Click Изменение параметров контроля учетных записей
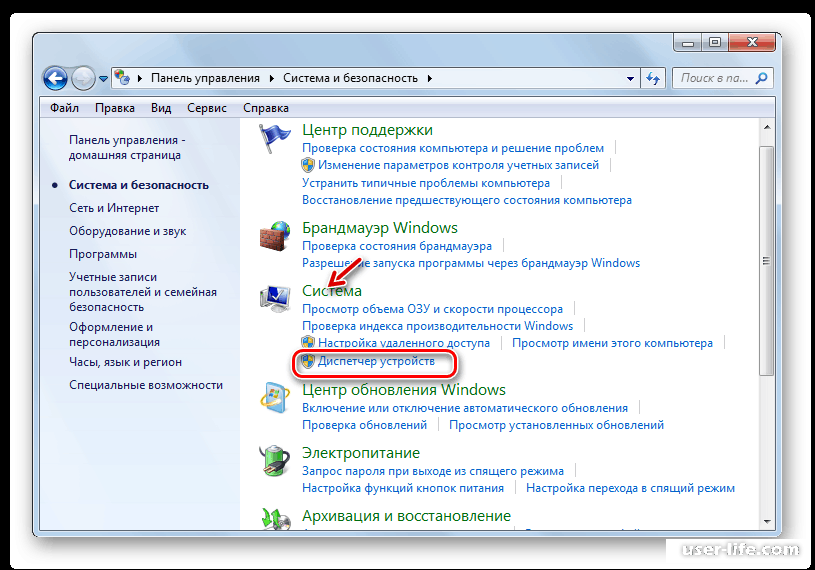This screenshot has width=815, height=570. (458, 165)
